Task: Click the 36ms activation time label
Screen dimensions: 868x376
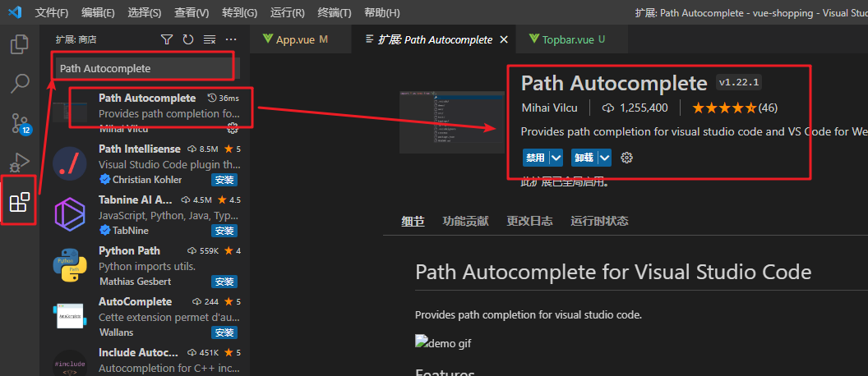Action: [223, 98]
